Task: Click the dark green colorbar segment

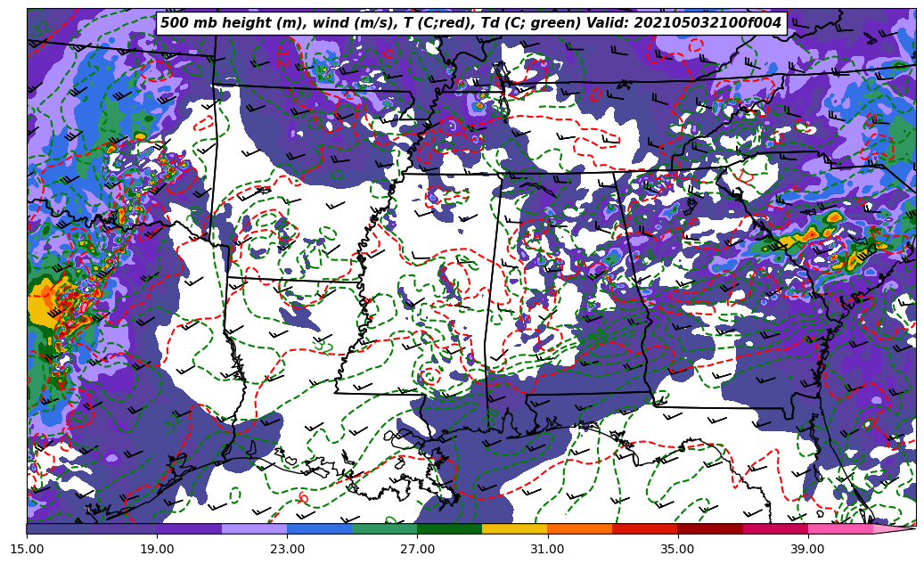Action: tap(449, 528)
